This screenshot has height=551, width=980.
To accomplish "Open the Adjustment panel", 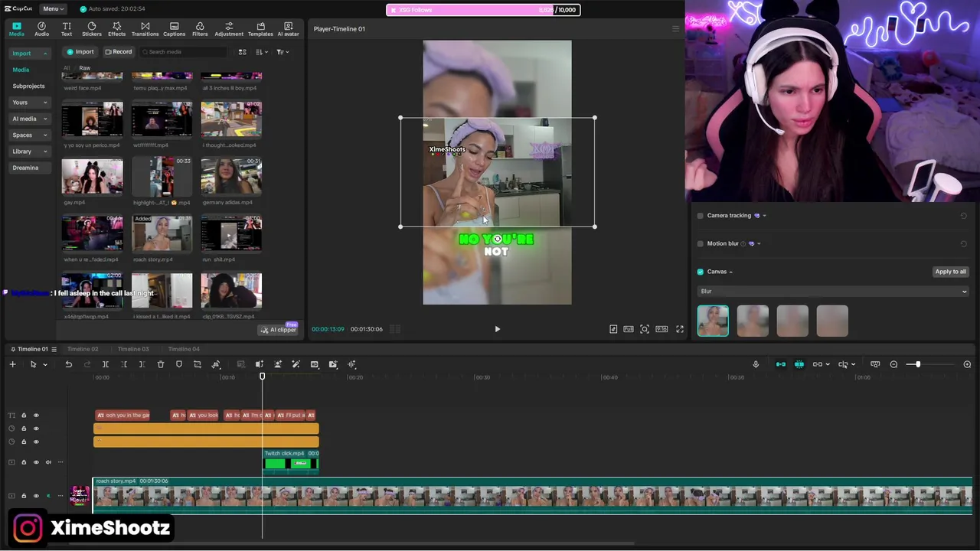I will 229,29.
